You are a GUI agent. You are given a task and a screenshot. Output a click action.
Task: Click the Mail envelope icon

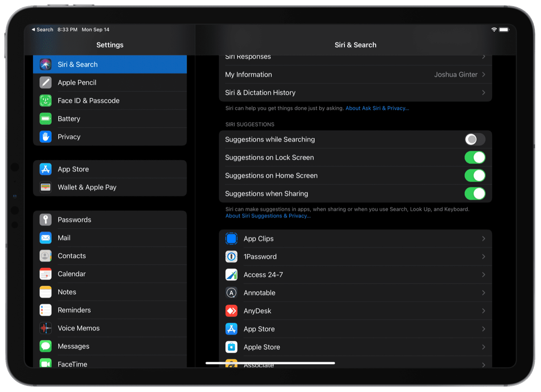tap(46, 237)
